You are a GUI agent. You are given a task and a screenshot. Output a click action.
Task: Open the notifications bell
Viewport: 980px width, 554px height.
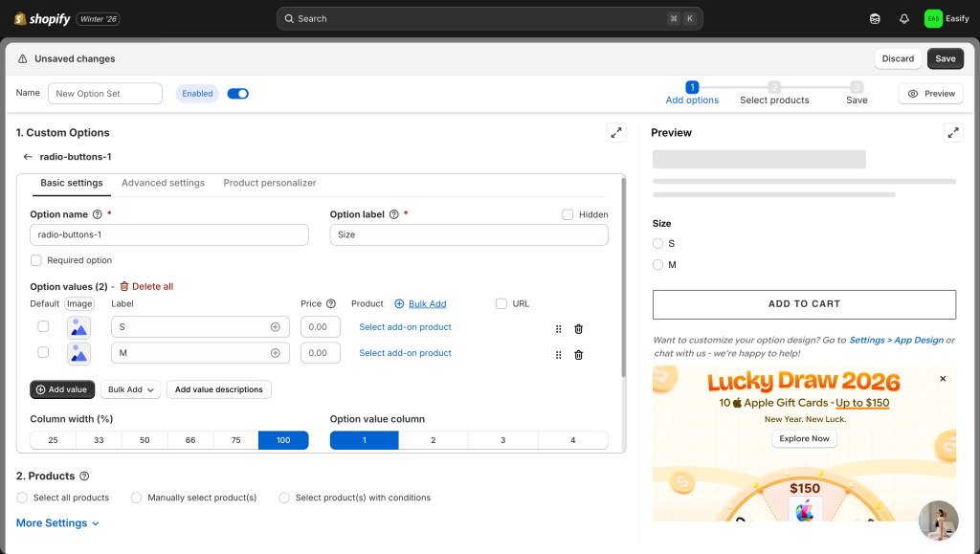904,18
